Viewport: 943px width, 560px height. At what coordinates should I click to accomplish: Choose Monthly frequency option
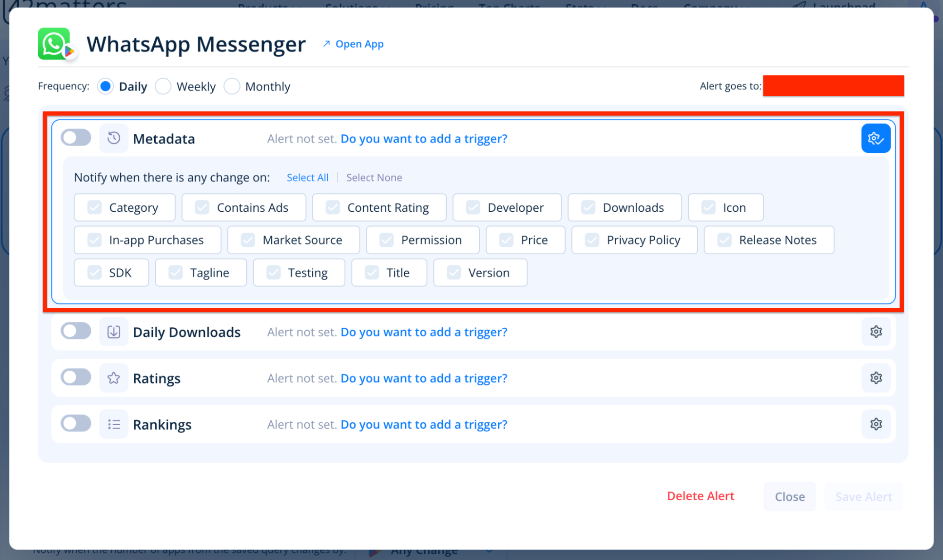click(x=232, y=86)
